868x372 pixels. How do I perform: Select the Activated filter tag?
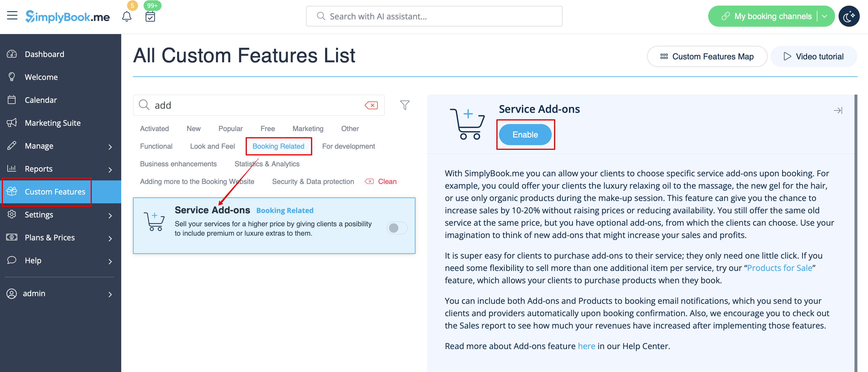click(x=154, y=129)
